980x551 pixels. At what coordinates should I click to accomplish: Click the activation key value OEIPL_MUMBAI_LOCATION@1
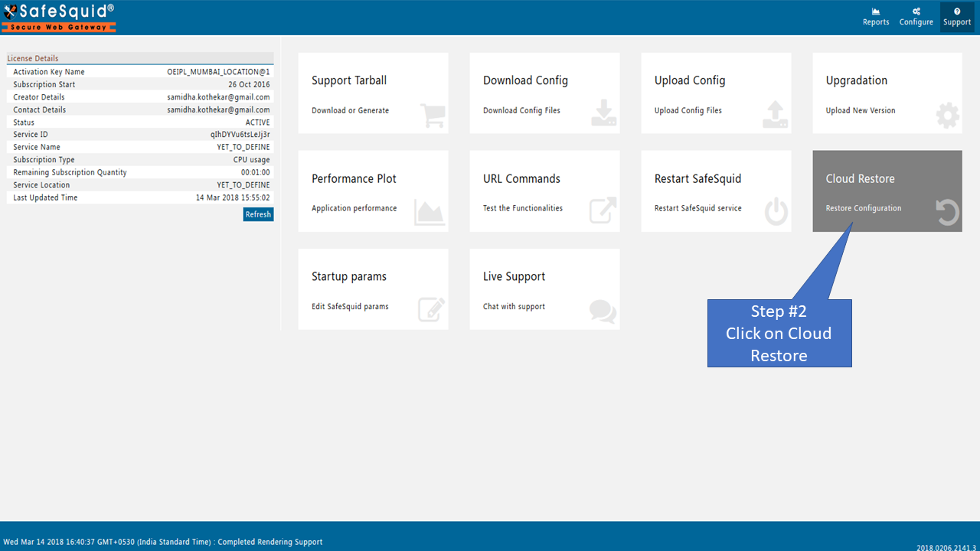[x=218, y=72]
